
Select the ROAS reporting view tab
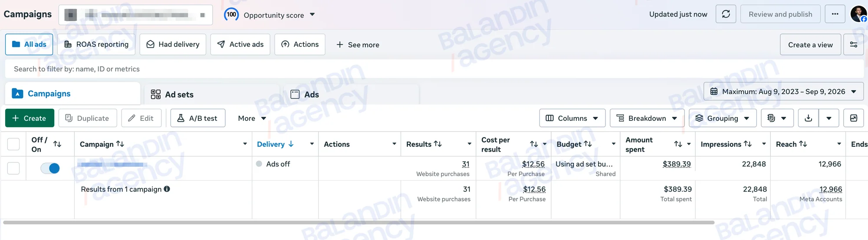pyautogui.click(x=96, y=45)
